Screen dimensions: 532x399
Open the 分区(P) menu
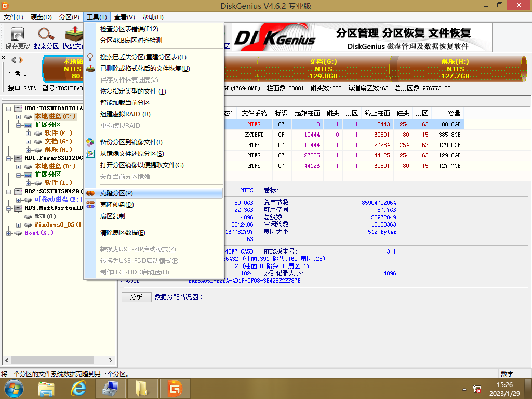(69, 17)
